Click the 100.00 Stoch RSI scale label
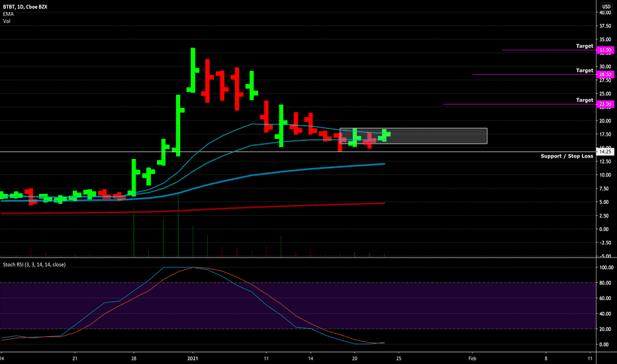This screenshot has height=364, width=617. click(606, 267)
